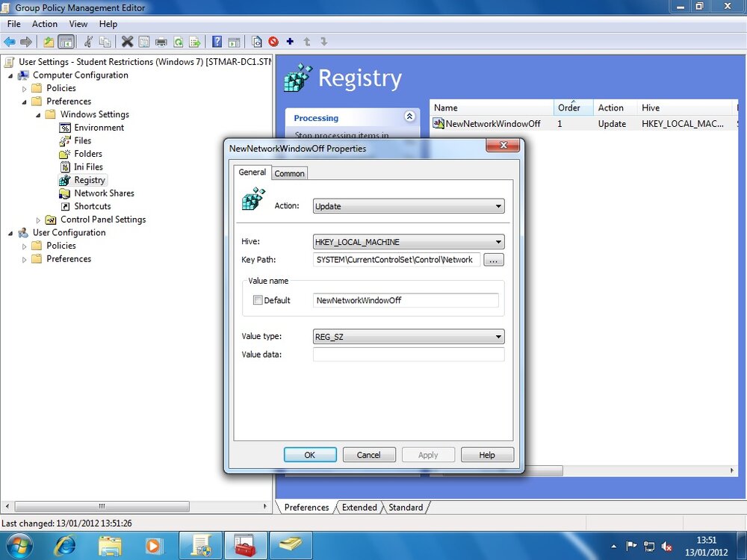Switch to the Extended bottom tab
Screen dimensions: 747x560
(359, 507)
